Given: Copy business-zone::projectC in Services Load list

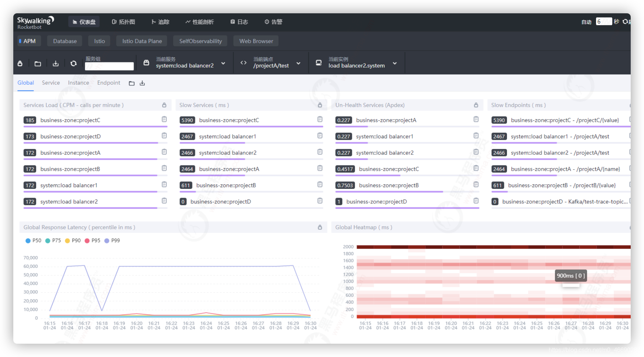Looking at the screenshot, I should pyautogui.click(x=164, y=119).
